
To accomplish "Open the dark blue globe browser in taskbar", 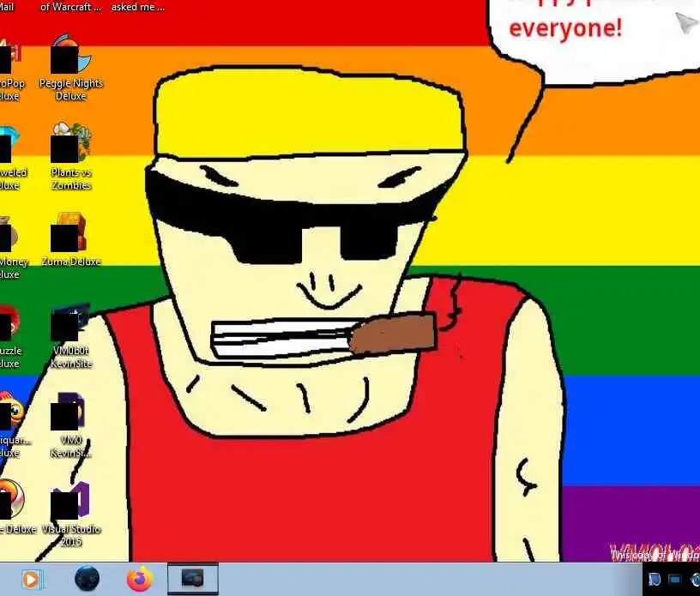I will point(87,579).
